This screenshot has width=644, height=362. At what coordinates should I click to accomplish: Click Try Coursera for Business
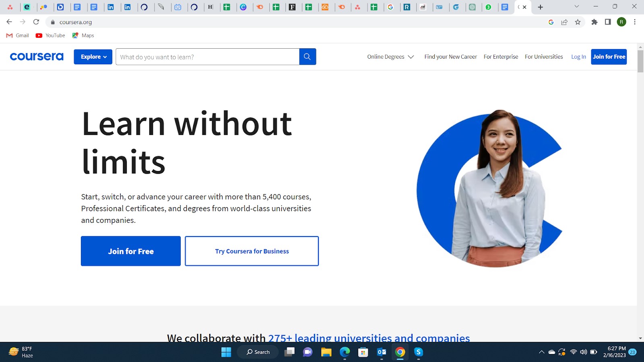click(x=252, y=251)
